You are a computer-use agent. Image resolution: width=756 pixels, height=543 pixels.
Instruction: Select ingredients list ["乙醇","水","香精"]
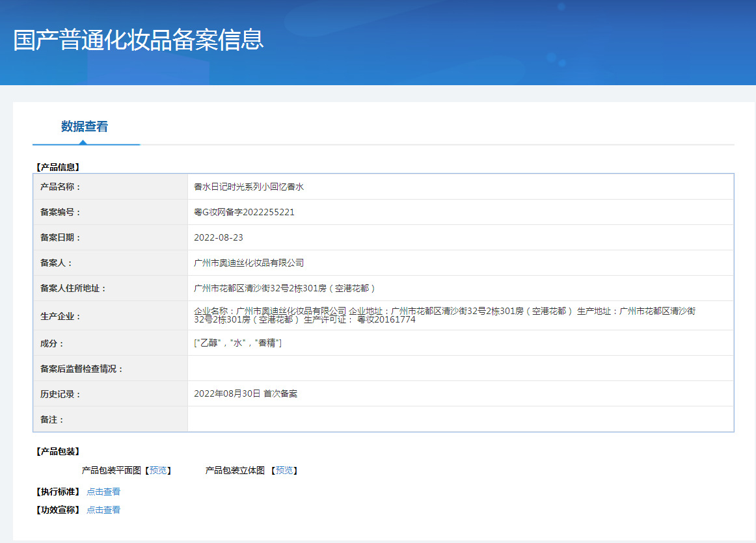point(237,343)
